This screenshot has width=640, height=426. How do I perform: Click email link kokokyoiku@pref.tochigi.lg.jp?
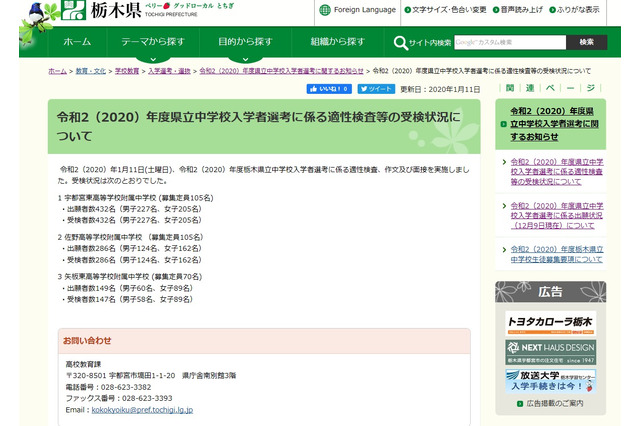[142, 410]
